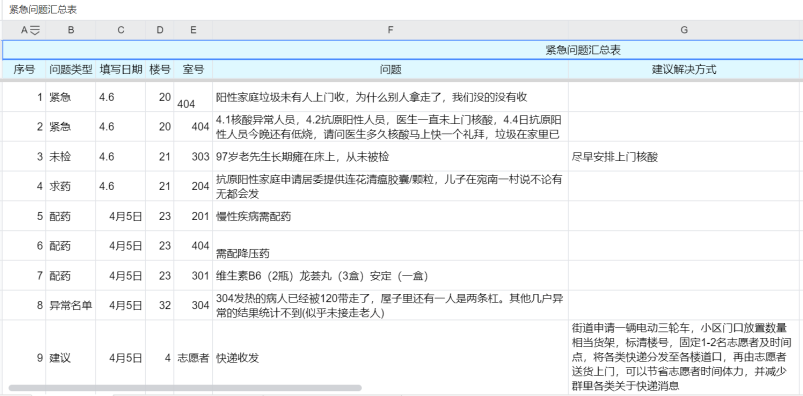Click the 配药 type cell in row 6

(71, 245)
